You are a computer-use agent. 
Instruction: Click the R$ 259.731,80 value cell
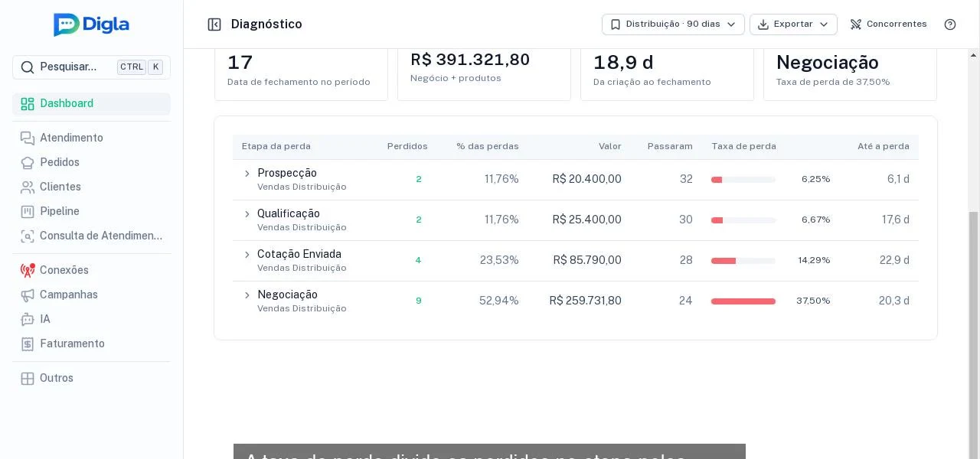[x=586, y=301]
